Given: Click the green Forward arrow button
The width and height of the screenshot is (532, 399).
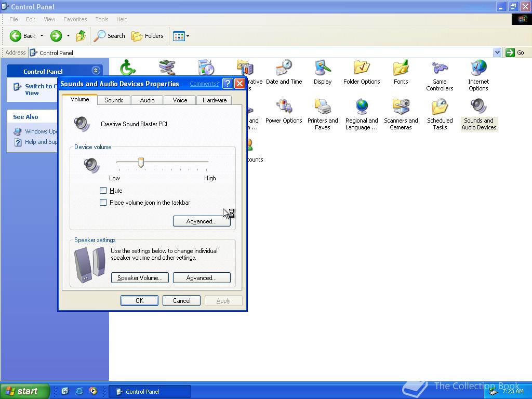Looking at the screenshot, I should [56, 36].
